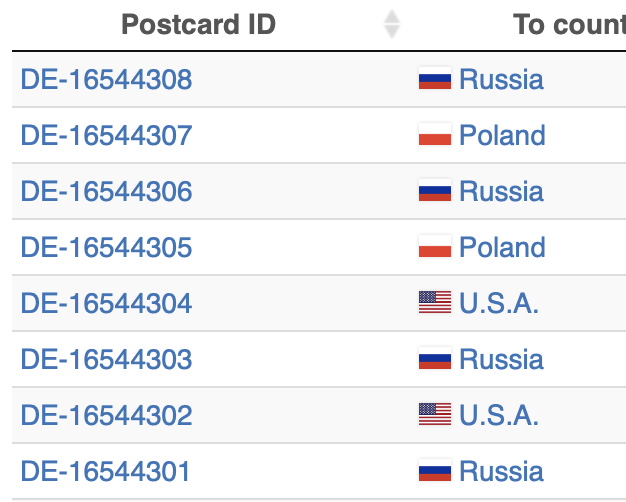Open postcard DE-16544307
The image size is (626, 502).
[x=106, y=135]
